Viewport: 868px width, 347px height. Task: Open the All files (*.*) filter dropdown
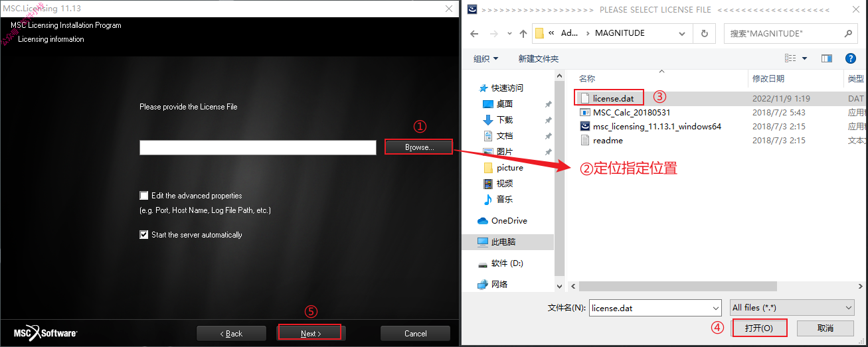click(849, 308)
